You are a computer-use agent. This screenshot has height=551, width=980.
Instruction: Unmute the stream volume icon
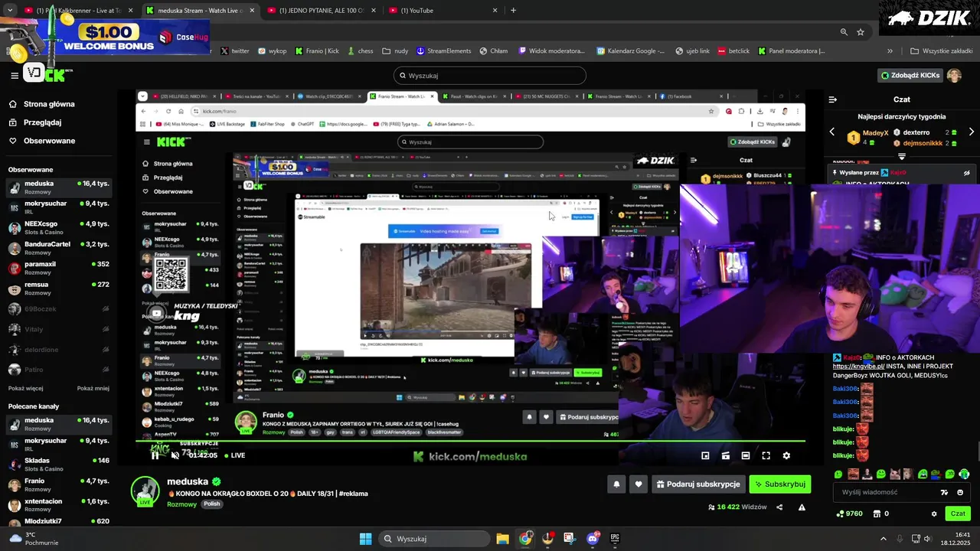[x=175, y=455]
